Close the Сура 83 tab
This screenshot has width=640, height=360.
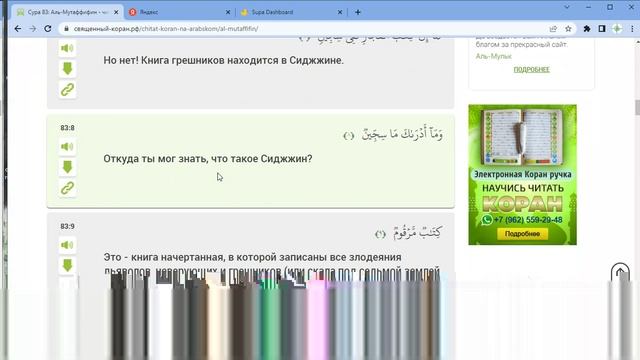[116, 12]
